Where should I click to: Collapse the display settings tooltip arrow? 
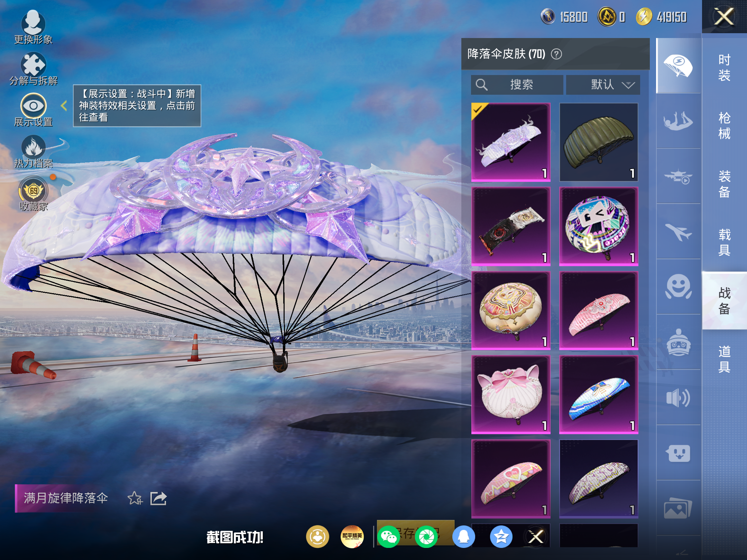64,105
